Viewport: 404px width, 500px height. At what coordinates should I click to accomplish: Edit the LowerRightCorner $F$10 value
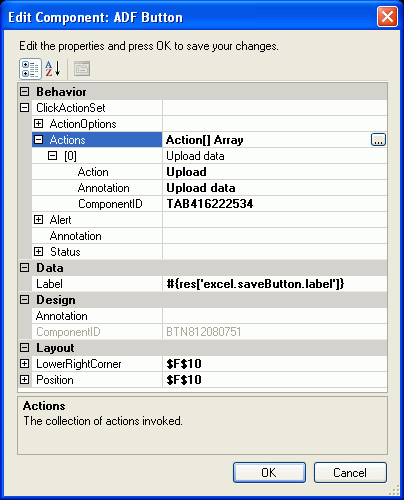click(x=275, y=364)
